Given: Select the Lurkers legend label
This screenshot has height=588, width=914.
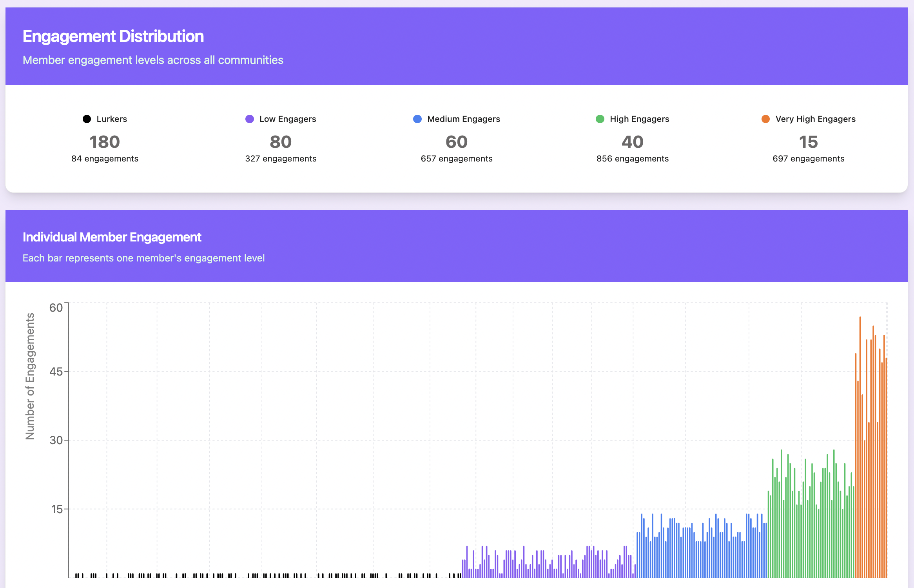Looking at the screenshot, I should point(112,119).
